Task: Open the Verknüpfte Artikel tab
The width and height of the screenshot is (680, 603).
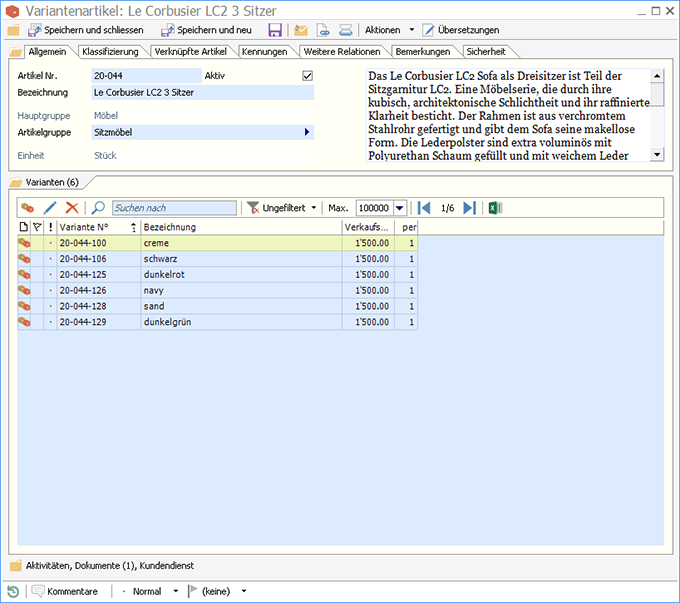Action: click(190, 52)
